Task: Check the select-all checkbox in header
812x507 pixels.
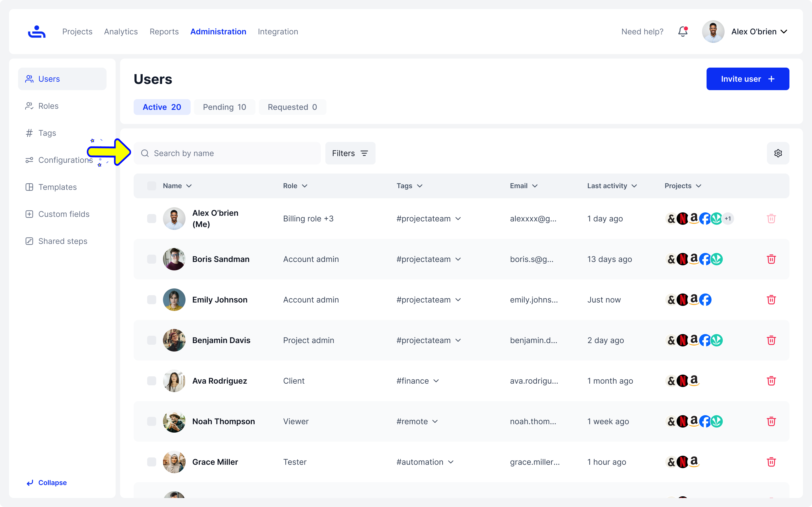Action: pyautogui.click(x=152, y=186)
